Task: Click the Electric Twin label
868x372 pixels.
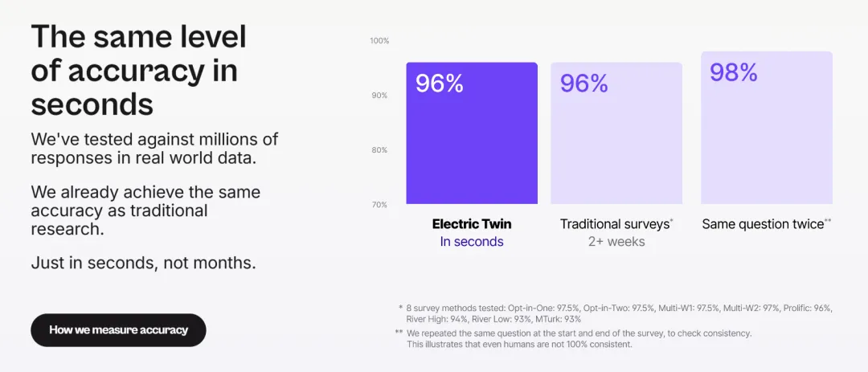Action: coord(472,224)
